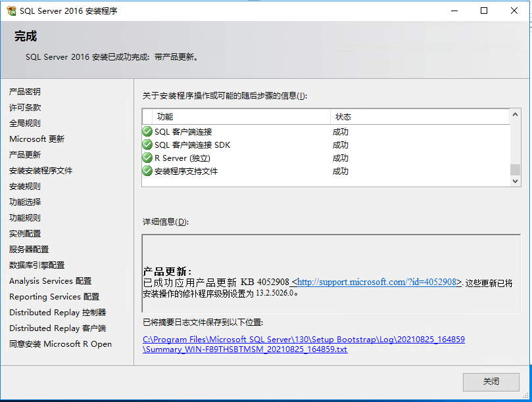Click the 功能选择 sidebar step
The height and width of the screenshot is (402, 532).
[x=25, y=202]
